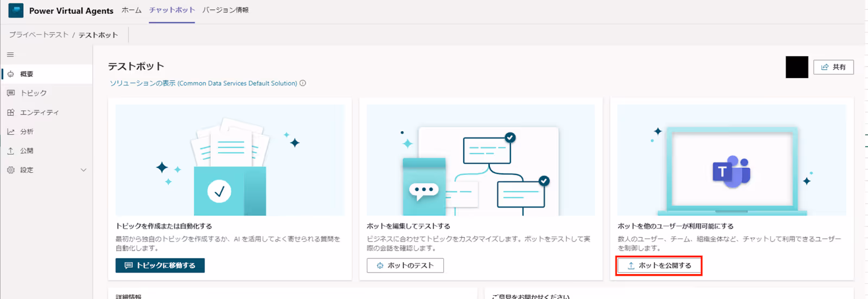The image size is (868, 299).
Task: Open ソリューションの表示 link
Action: click(203, 83)
